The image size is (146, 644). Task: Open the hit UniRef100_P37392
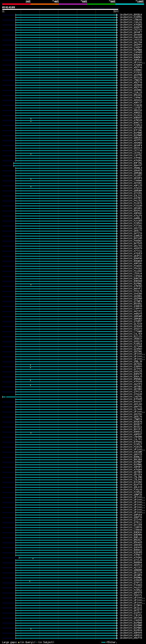click(x=131, y=226)
